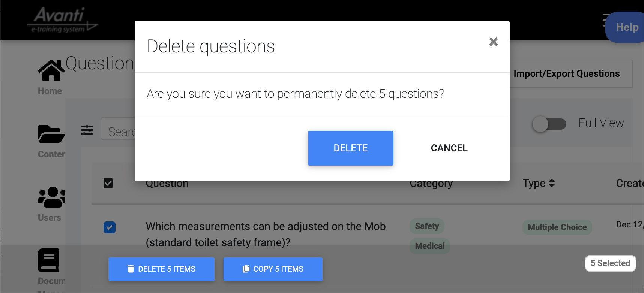Uncheck the select-all header checkbox

pyautogui.click(x=108, y=183)
